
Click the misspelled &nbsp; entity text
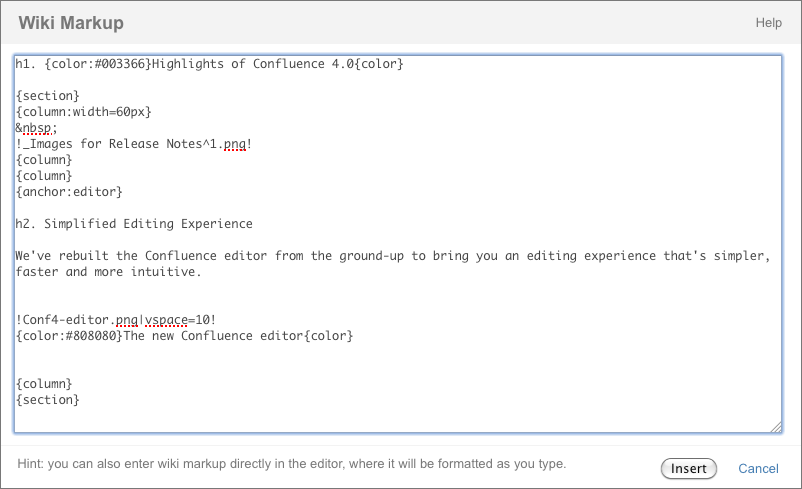click(36, 128)
